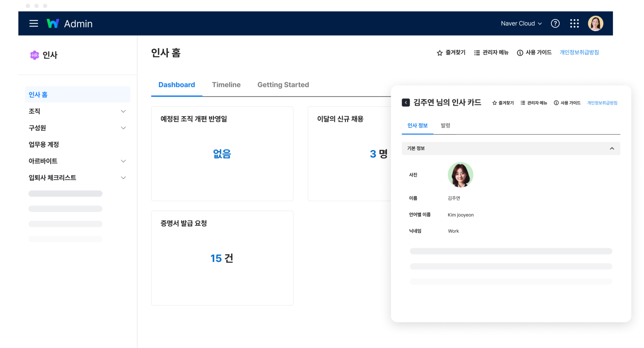Click the user profile avatar in header
The height and width of the screenshot is (348, 644).
(x=595, y=23)
